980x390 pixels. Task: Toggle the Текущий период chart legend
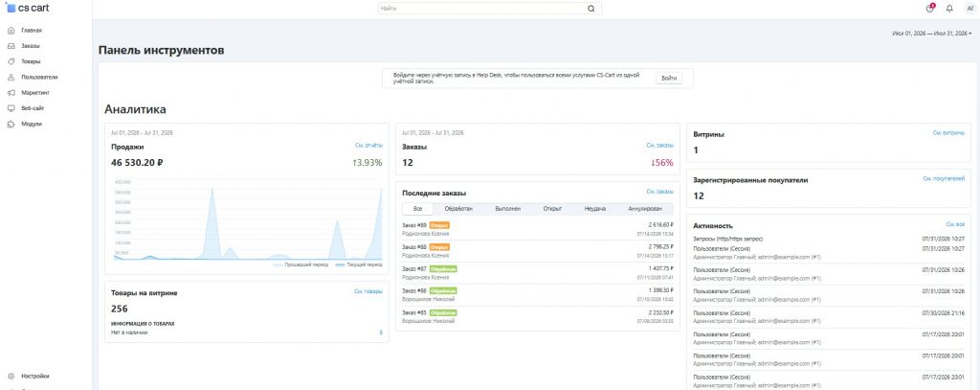point(359,264)
